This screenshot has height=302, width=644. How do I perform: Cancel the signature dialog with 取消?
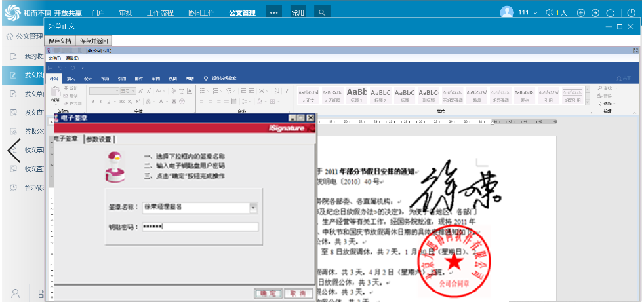(298, 293)
